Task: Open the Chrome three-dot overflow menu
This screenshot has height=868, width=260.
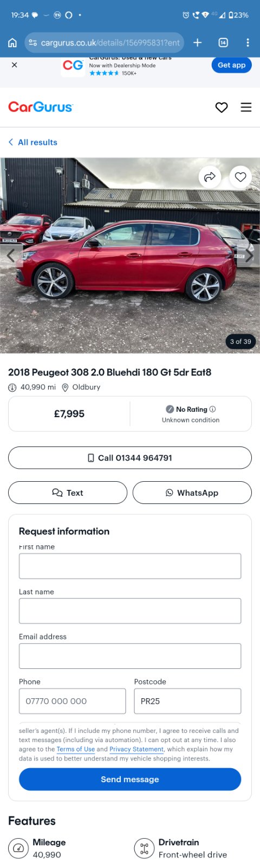Action: (x=248, y=42)
